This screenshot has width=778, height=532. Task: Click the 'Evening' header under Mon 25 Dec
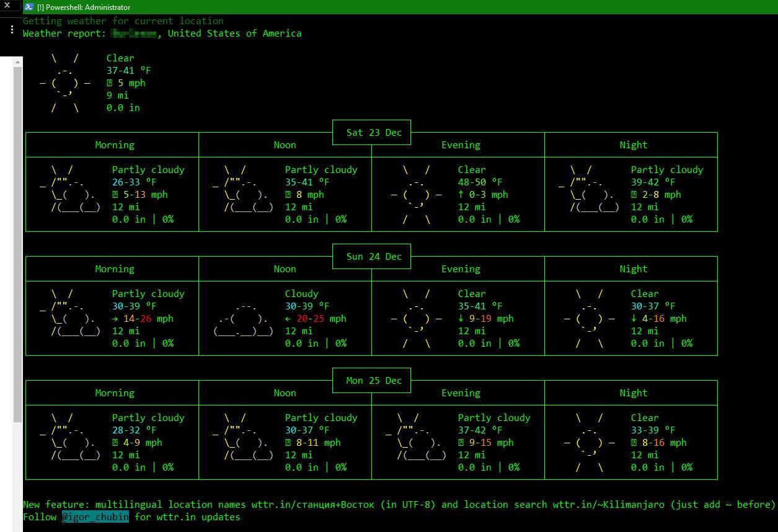(x=461, y=393)
